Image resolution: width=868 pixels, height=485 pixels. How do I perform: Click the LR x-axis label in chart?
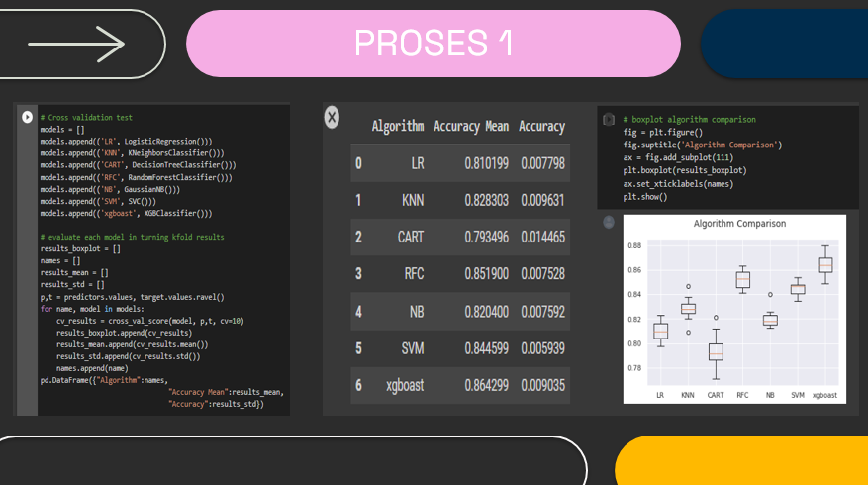(660, 395)
